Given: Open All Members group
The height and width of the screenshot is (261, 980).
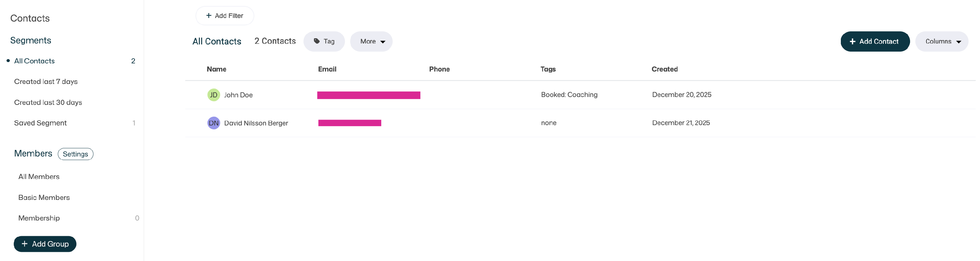Looking at the screenshot, I should point(39,176).
